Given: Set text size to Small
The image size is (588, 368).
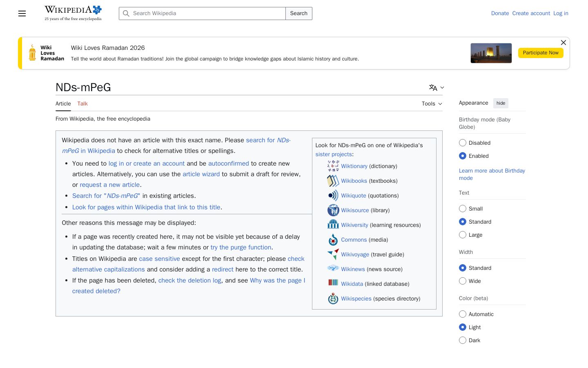Looking at the screenshot, I should tap(463, 209).
